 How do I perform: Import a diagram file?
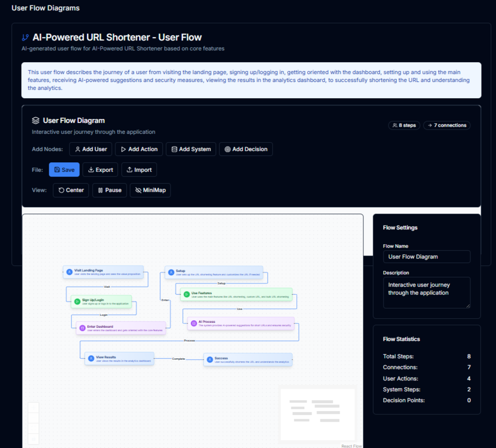click(x=139, y=169)
